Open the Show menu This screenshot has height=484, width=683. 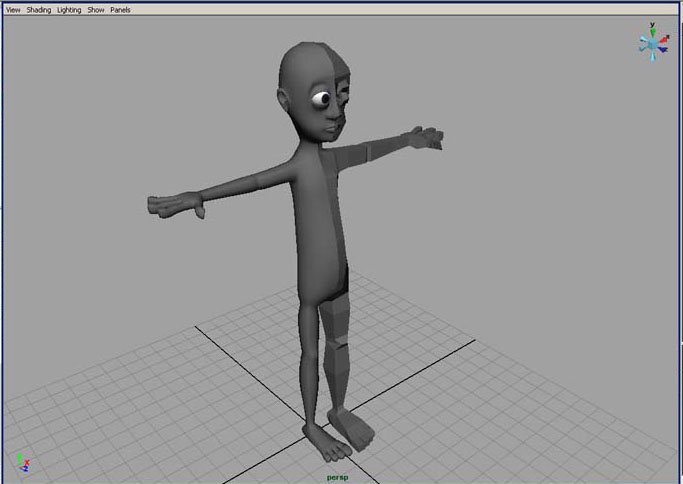96,10
